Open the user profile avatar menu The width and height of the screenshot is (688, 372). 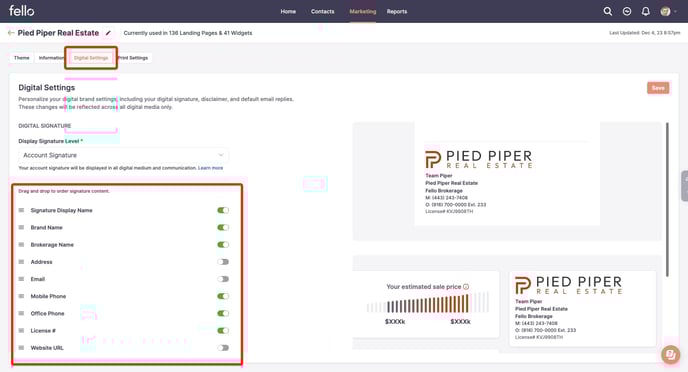(666, 11)
